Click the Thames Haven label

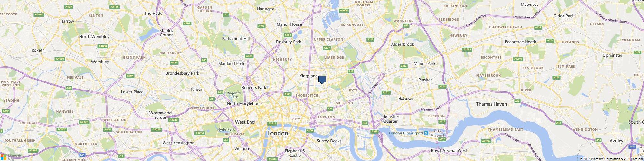click(x=491, y=104)
